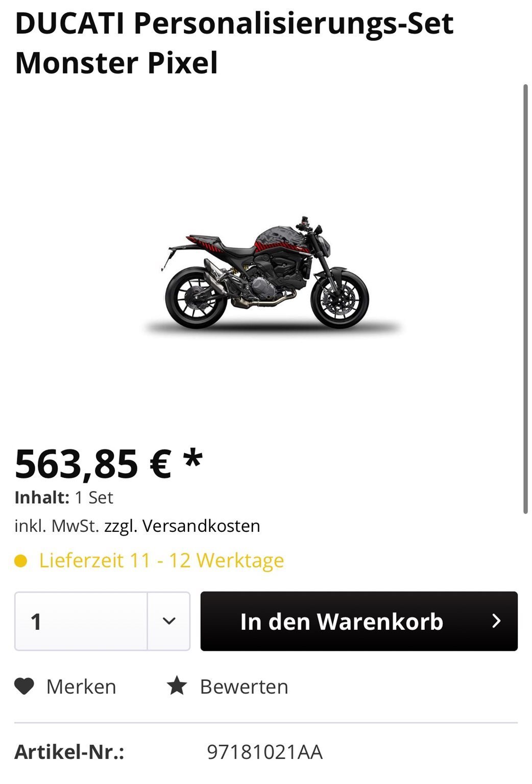Click the quantity field showing 1
Screen dimensions: 532x784
click(x=81, y=621)
